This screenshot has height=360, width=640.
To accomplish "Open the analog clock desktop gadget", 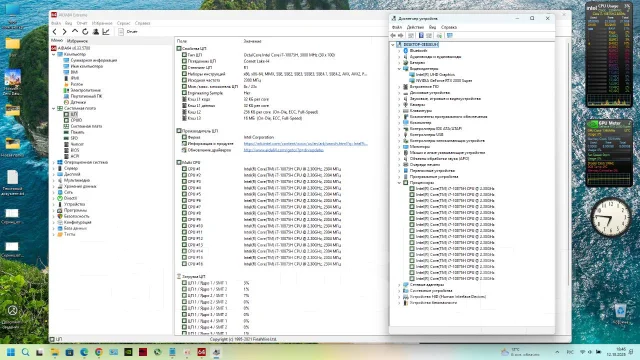I will tap(611, 218).
